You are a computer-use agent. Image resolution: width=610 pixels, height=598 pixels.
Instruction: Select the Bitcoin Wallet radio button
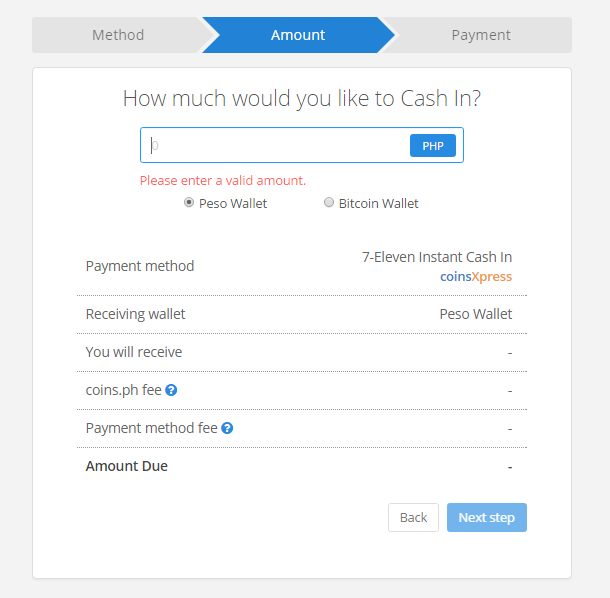(x=329, y=203)
